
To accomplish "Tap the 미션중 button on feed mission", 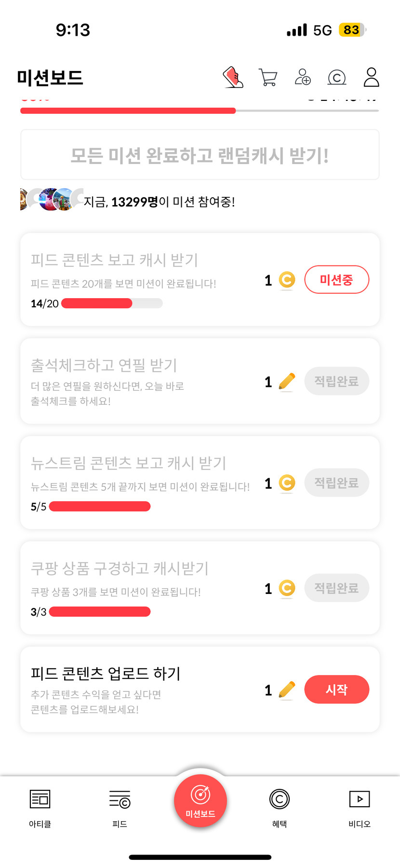I will (x=336, y=279).
